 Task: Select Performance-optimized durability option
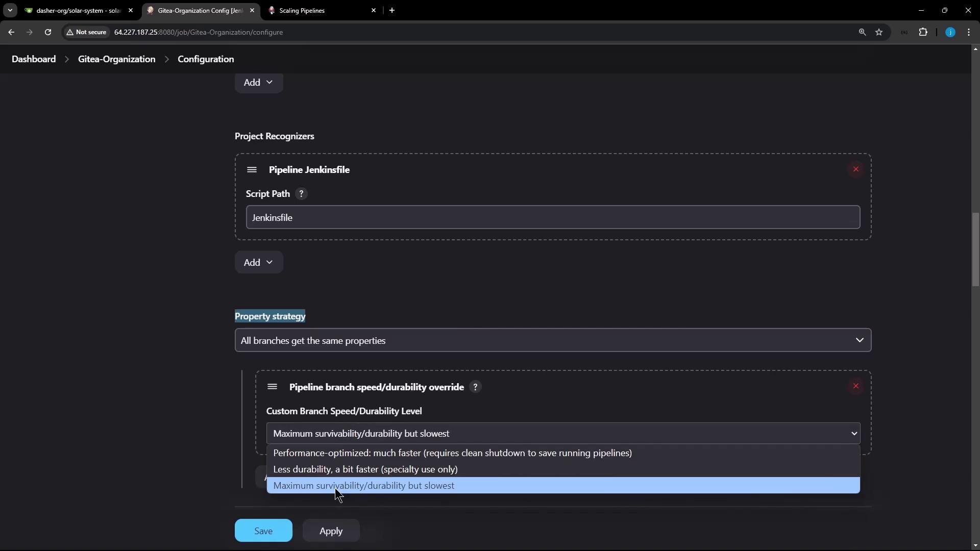click(452, 453)
